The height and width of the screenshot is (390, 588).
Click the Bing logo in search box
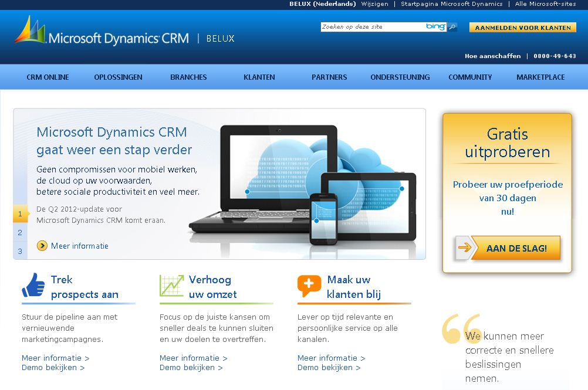point(435,26)
